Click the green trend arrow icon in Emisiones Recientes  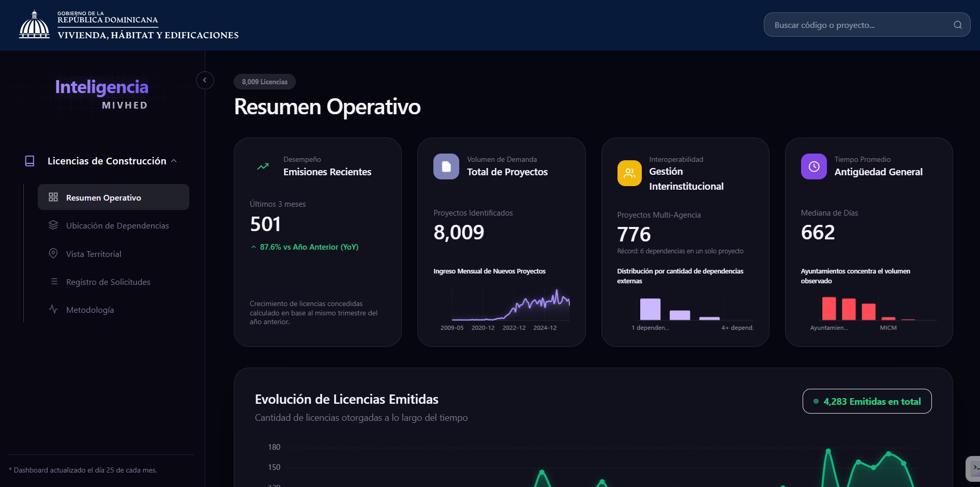tap(263, 166)
